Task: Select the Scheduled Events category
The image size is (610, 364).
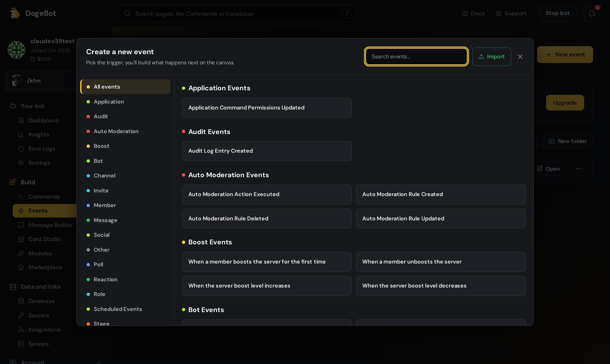Action: [125, 309]
